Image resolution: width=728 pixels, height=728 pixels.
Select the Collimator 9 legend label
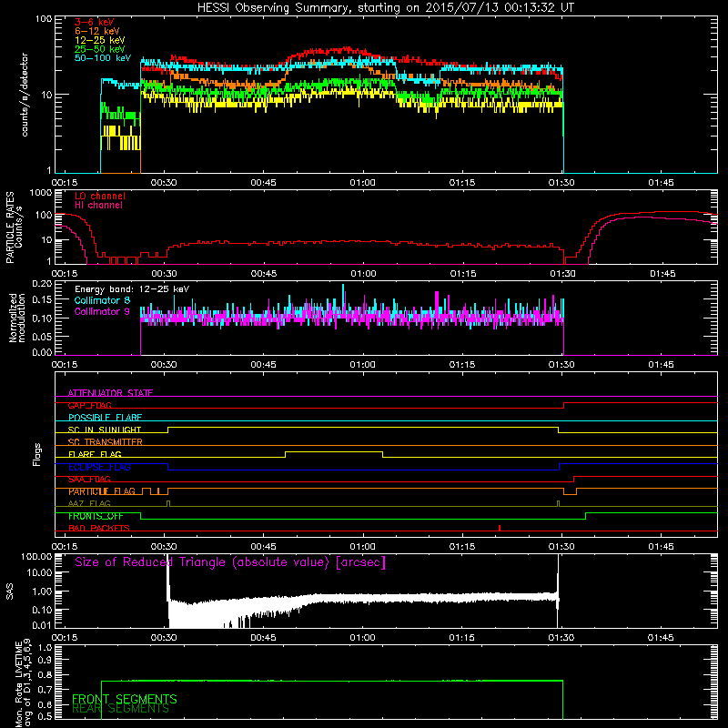pyautogui.click(x=102, y=311)
